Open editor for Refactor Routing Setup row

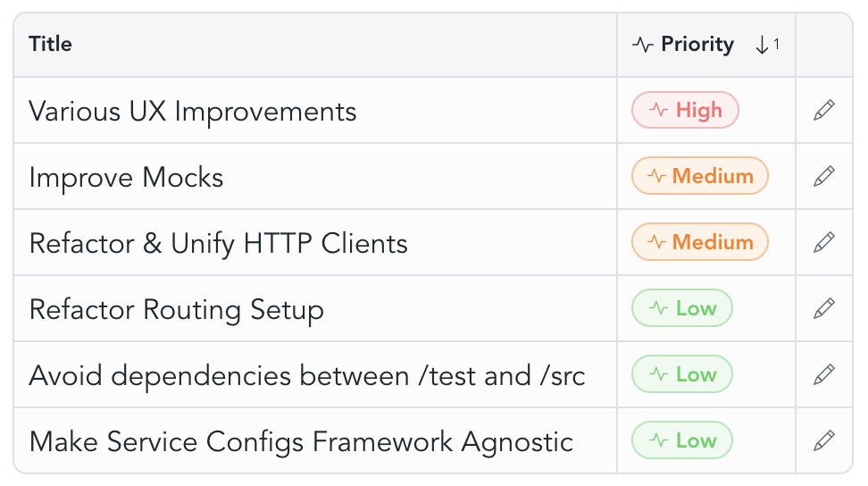coord(824,309)
